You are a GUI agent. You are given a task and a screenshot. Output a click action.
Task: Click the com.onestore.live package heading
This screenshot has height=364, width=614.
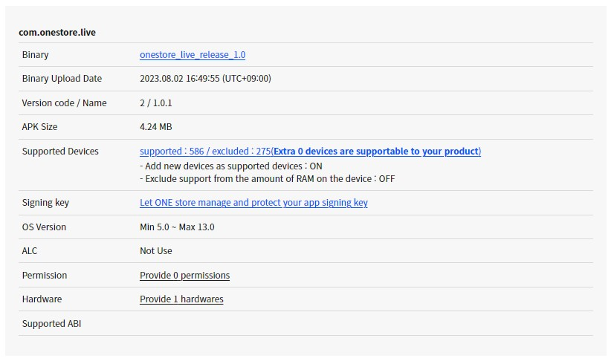click(x=57, y=33)
